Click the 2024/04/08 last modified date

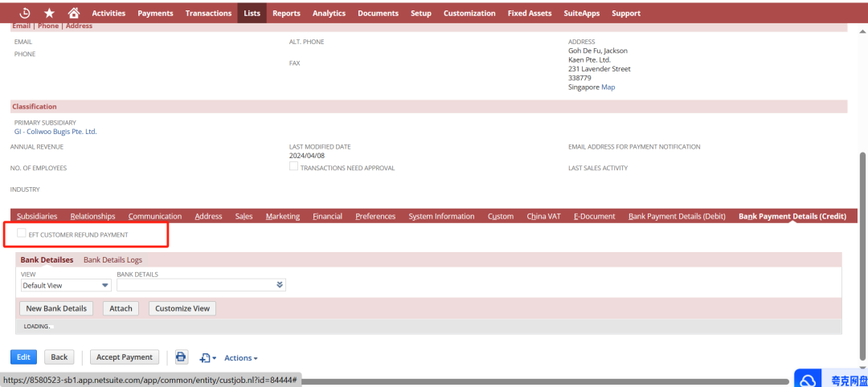307,156
